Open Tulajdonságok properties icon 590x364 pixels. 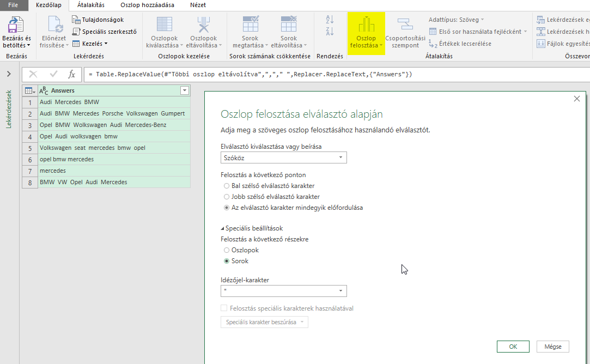tap(76, 20)
